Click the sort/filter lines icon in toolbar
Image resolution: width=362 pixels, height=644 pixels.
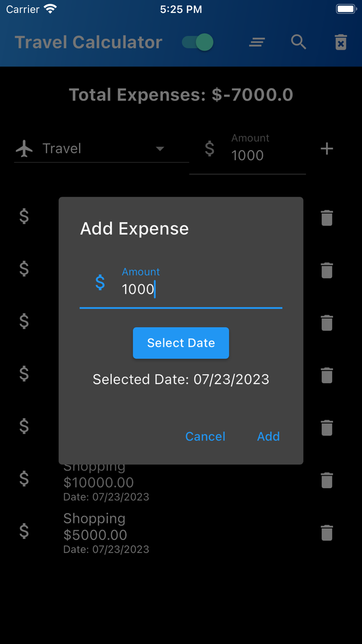(x=257, y=42)
